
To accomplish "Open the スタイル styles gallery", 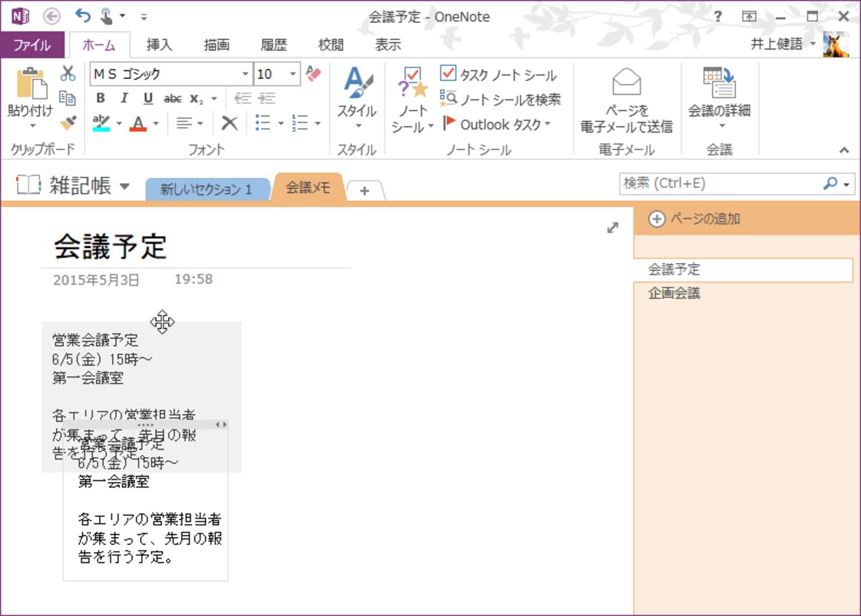I will click(357, 98).
